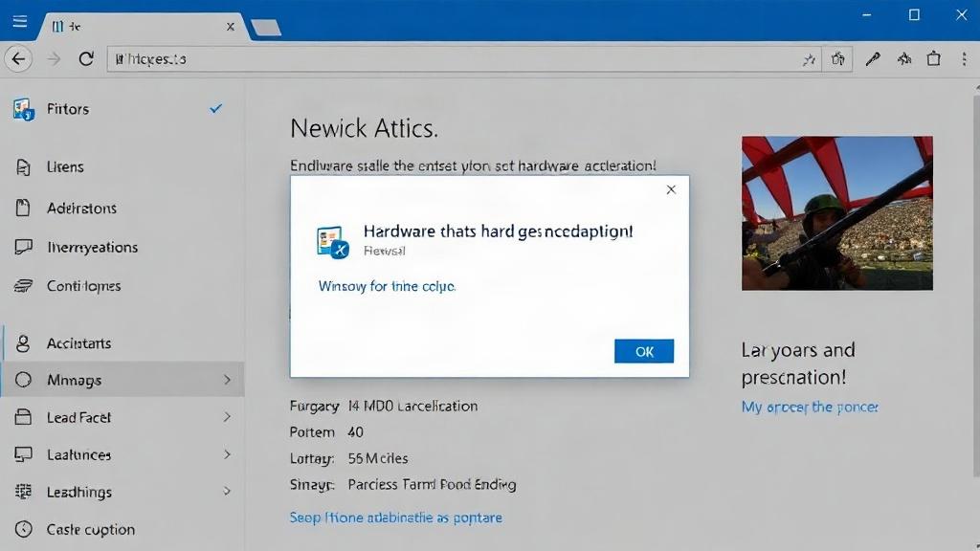The height and width of the screenshot is (551, 980).
Task: Open a new tab
Action: (266, 28)
